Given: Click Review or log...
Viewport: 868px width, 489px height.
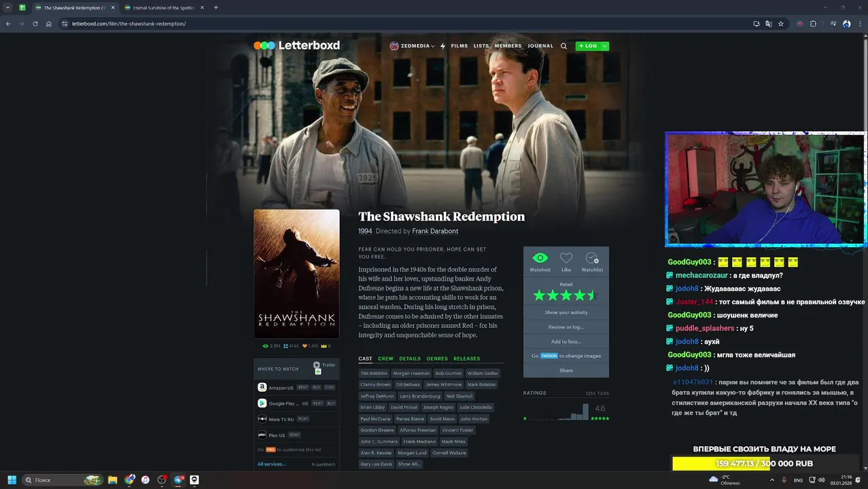Looking at the screenshot, I should [566, 327].
